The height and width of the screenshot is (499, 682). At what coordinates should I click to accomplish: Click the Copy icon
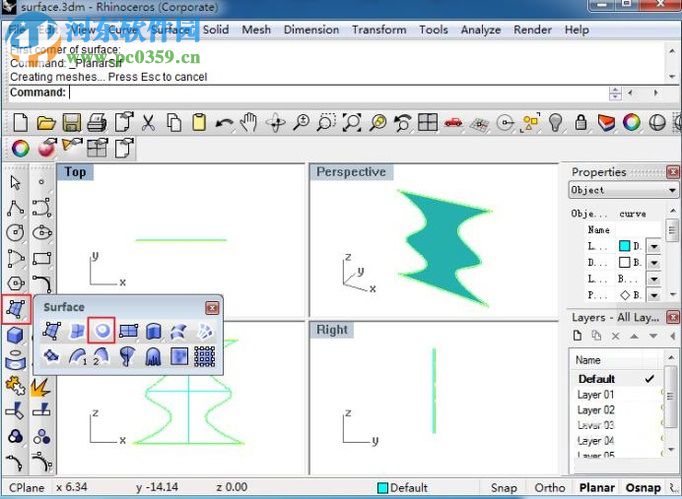[174, 122]
